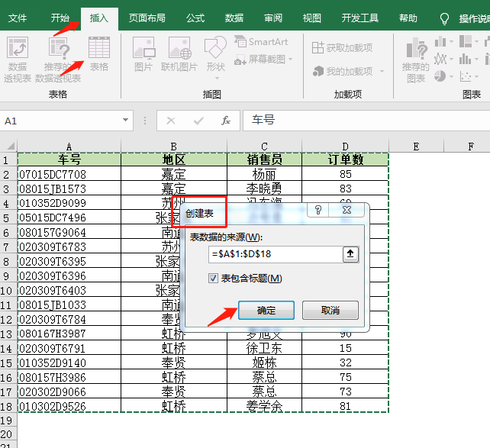This screenshot has width=490, height=448.
Task: Click the formula bar showing 车号
Action: [366, 120]
